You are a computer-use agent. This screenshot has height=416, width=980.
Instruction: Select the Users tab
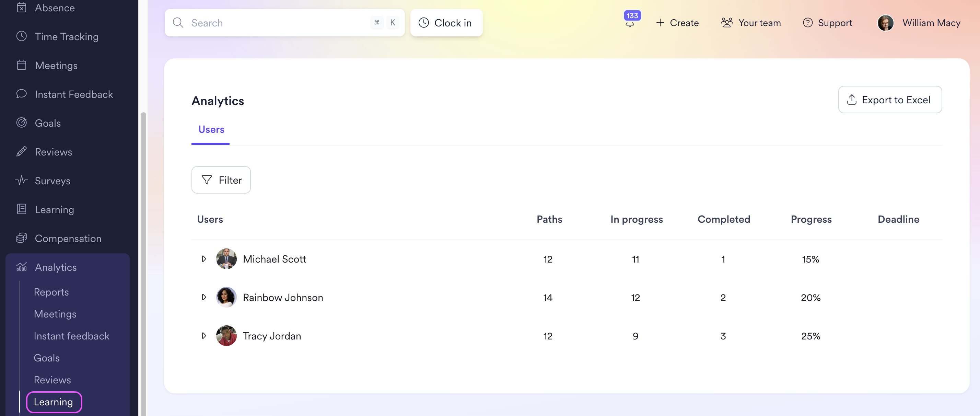pyautogui.click(x=211, y=129)
